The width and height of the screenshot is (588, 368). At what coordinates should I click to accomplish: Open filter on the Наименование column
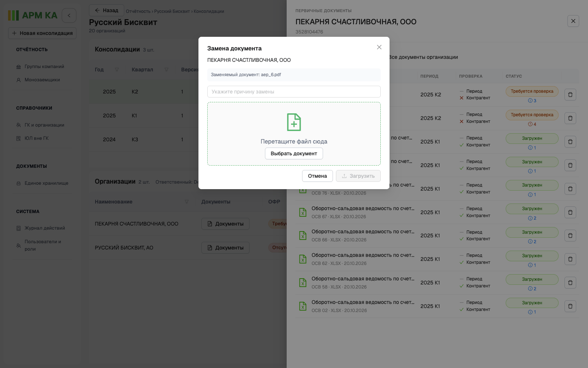click(187, 202)
